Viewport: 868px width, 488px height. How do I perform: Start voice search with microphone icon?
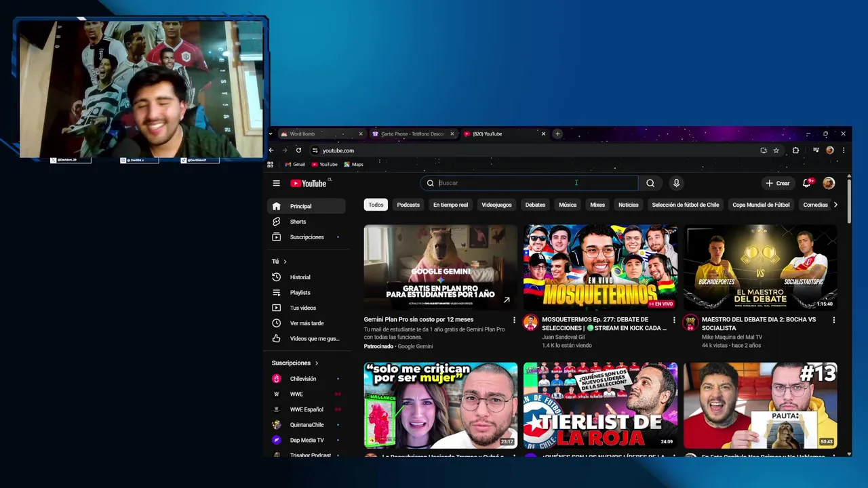(676, 183)
